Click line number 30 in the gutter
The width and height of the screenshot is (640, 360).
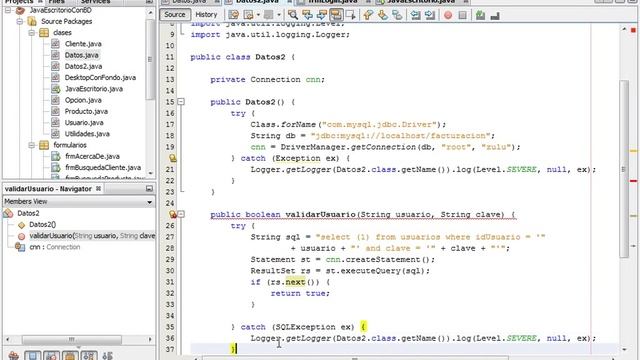pos(170,271)
